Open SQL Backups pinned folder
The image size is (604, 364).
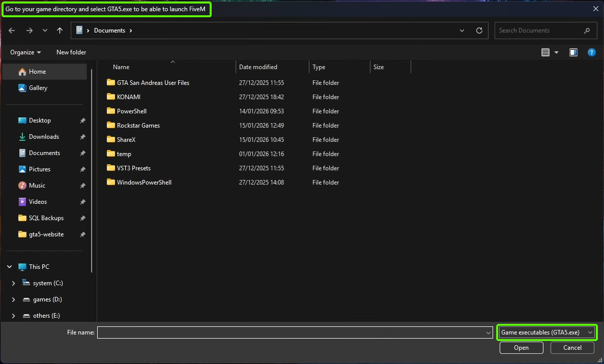click(46, 218)
